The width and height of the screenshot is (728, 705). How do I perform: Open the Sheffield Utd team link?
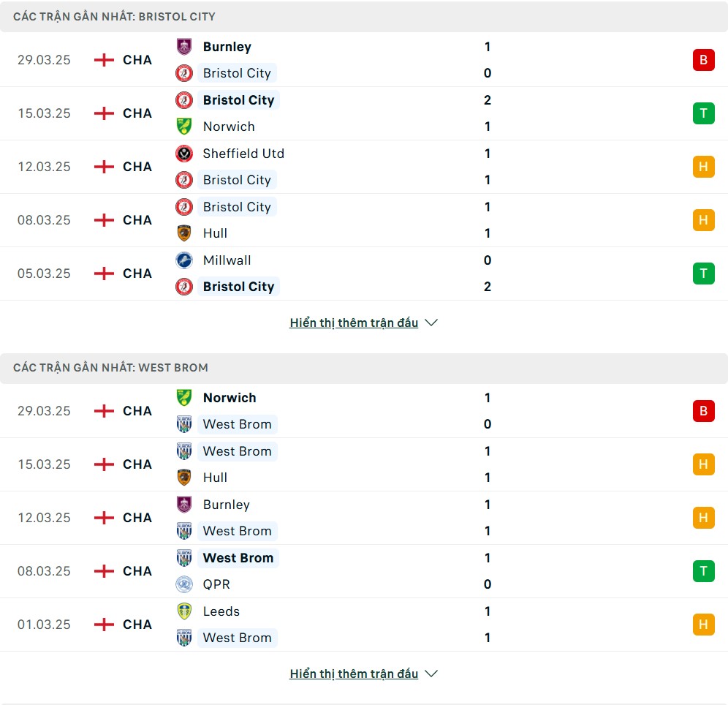pyautogui.click(x=243, y=154)
